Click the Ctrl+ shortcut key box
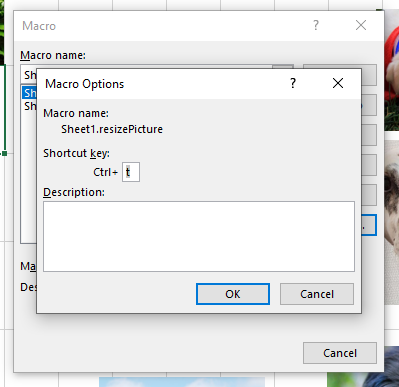 tap(131, 172)
